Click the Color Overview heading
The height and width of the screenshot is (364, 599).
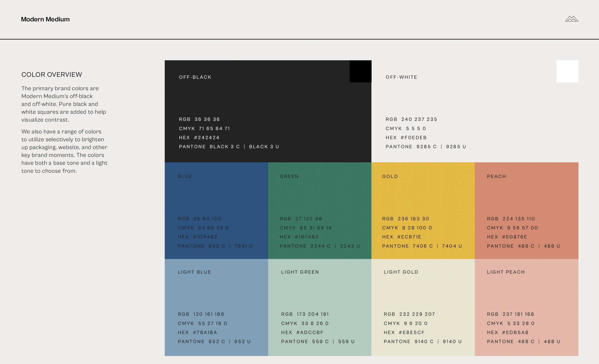[x=52, y=74]
